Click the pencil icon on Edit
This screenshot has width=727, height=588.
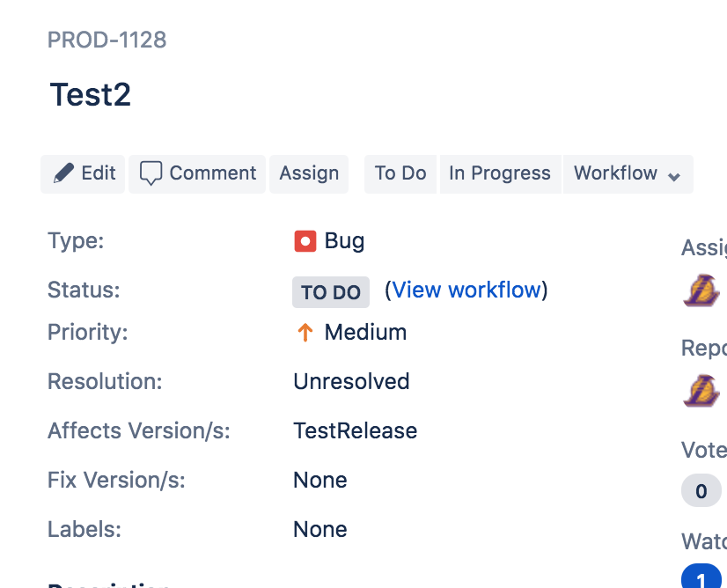coord(63,173)
